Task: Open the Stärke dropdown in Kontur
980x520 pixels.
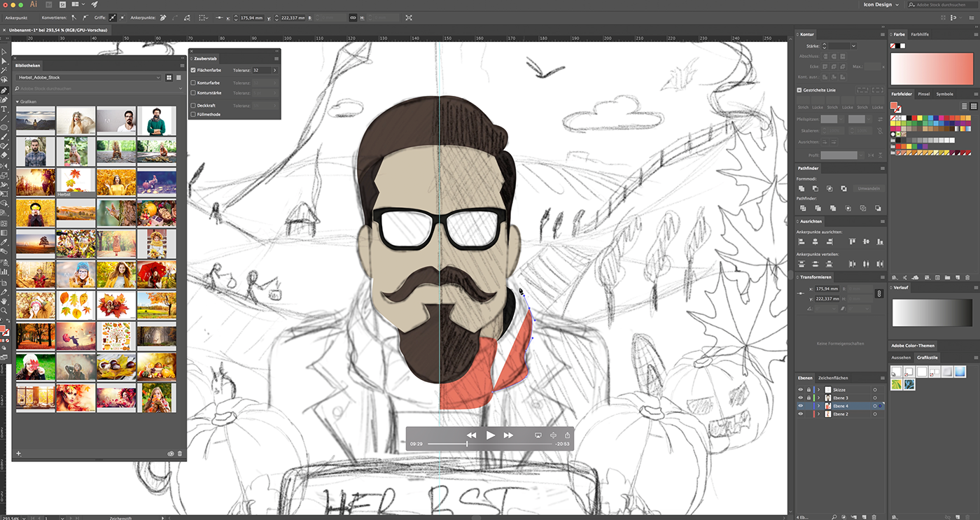Action: click(853, 46)
